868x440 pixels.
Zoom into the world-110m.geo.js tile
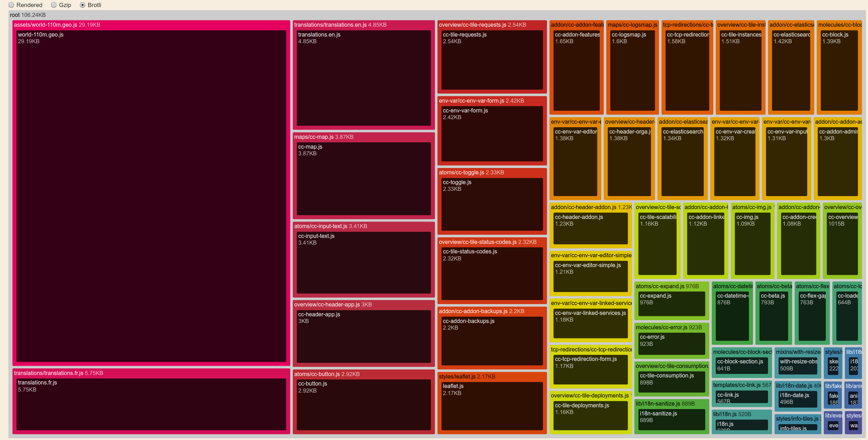coord(151,197)
